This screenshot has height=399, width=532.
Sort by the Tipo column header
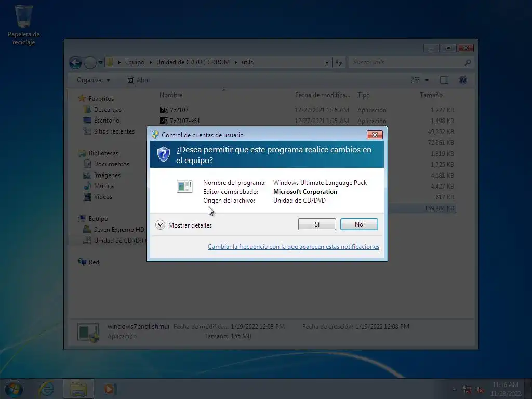(x=363, y=95)
